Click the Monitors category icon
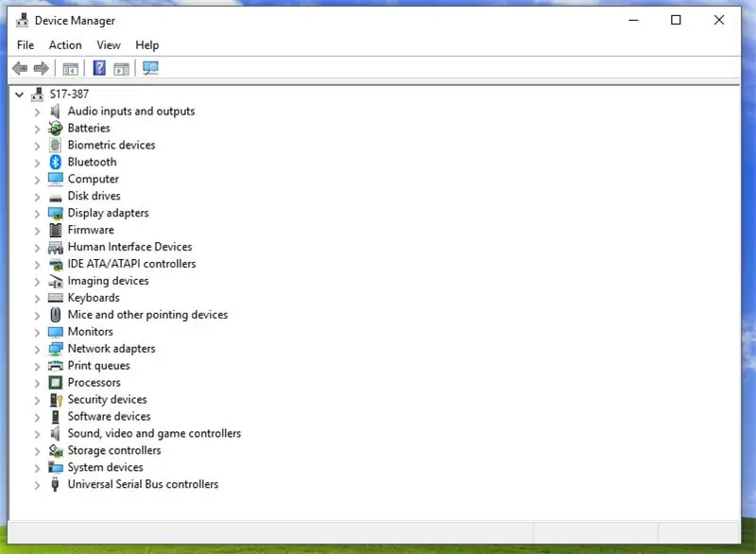 pos(56,332)
